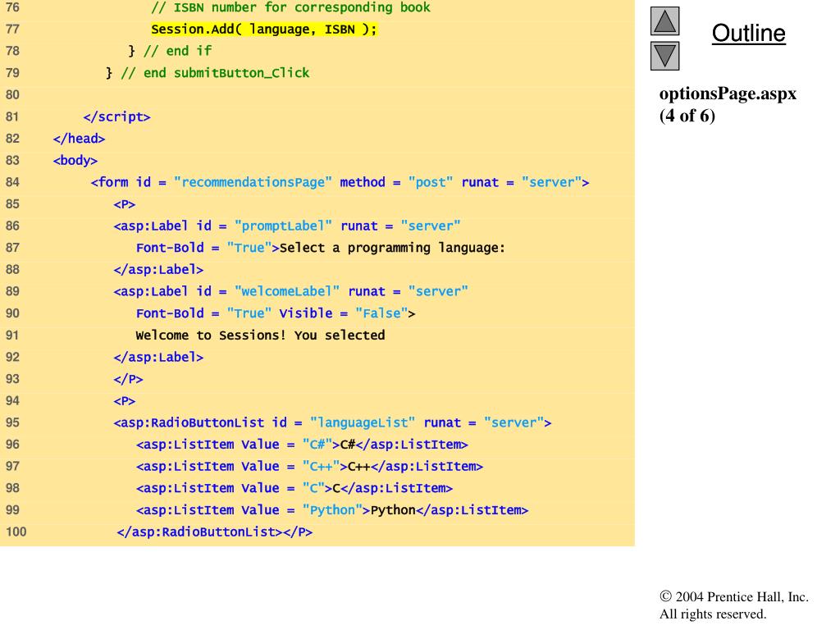Click the "post" method value
Screen dimensions: 840x630
click(431, 183)
